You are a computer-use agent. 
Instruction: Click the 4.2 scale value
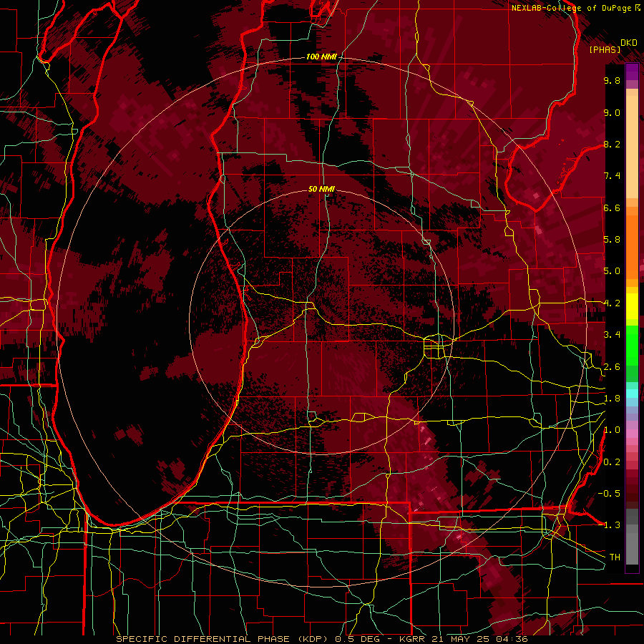pyautogui.click(x=612, y=303)
